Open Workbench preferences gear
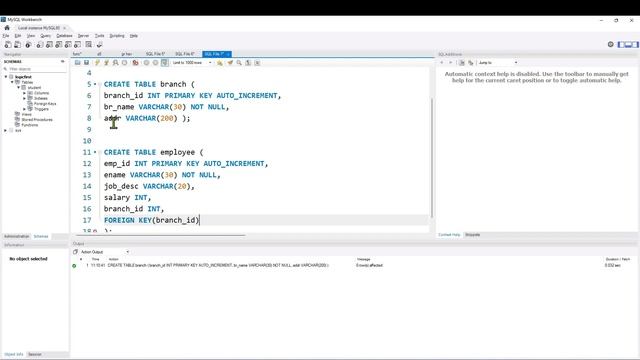The width and height of the screenshot is (640, 360). pyautogui.click(x=611, y=44)
